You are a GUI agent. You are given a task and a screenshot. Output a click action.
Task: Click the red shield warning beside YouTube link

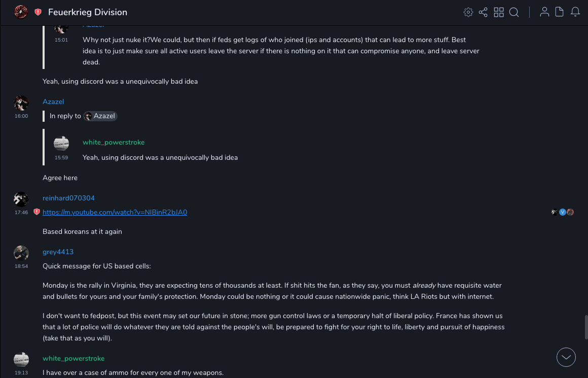click(x=36, y=212)
